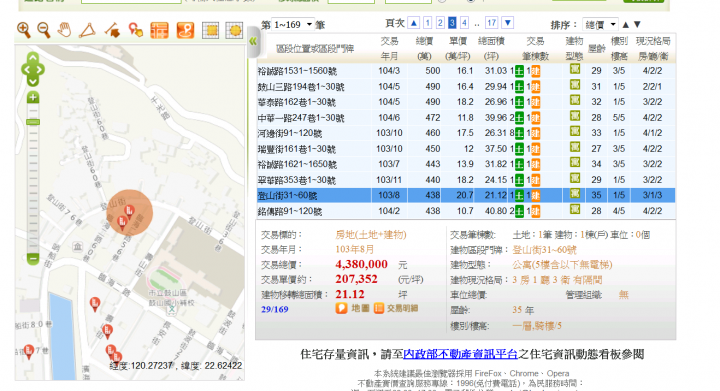This screenshot has width=720, height=391.
Task: Open the 交易明細 transaction details link
Action: point(396,308)
